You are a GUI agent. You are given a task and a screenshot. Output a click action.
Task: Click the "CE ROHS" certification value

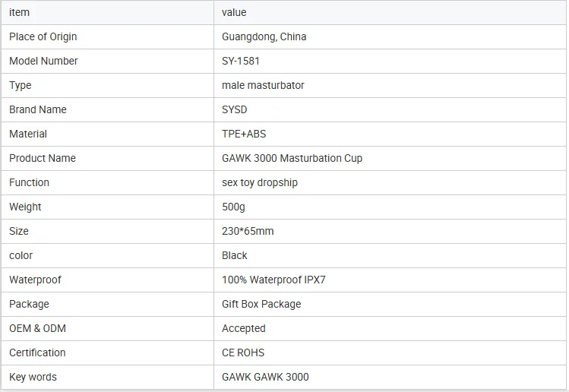tap(243, 352)
